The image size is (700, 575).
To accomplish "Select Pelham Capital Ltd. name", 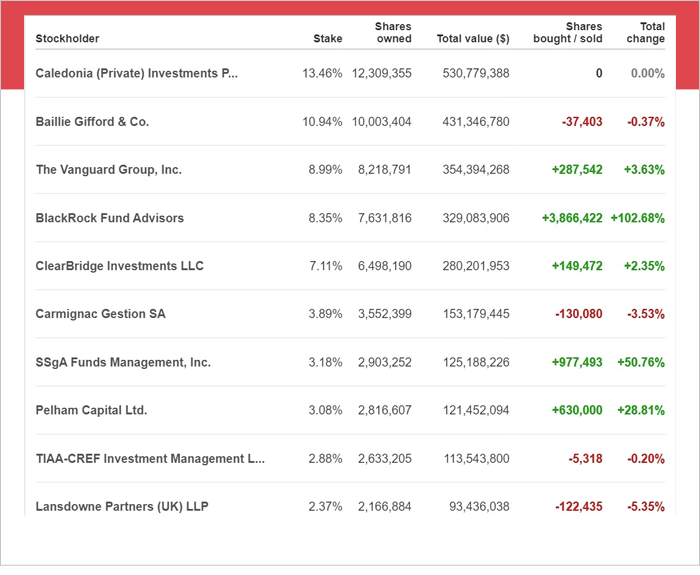I will pyautogui.click(x=92, y=410).
